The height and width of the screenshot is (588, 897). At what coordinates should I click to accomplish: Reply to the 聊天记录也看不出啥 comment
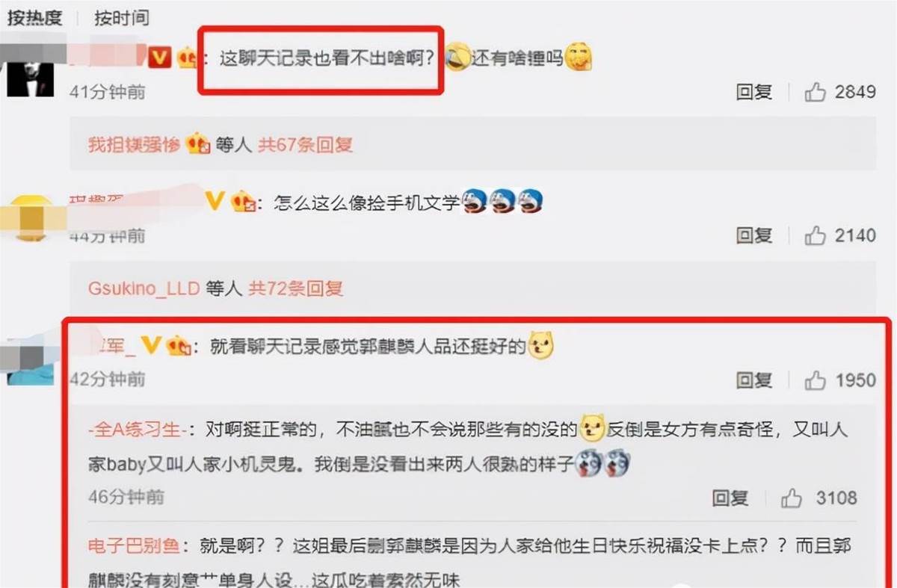[x=753, y=93]
